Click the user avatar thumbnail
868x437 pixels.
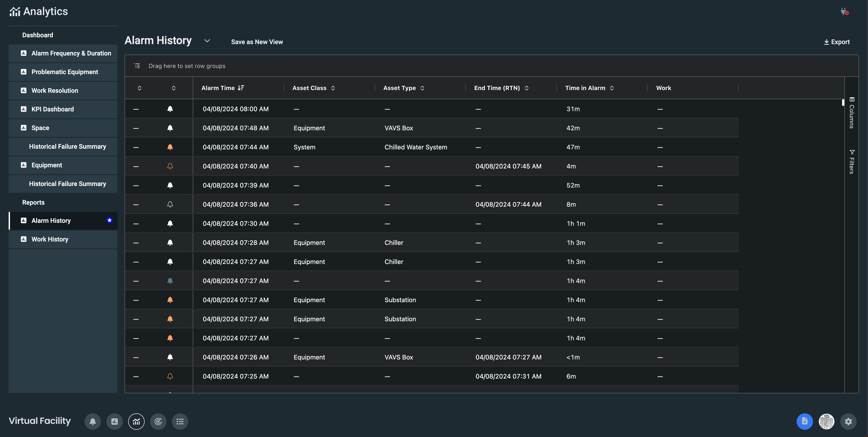pyautogui.click(x=826, y=422)
